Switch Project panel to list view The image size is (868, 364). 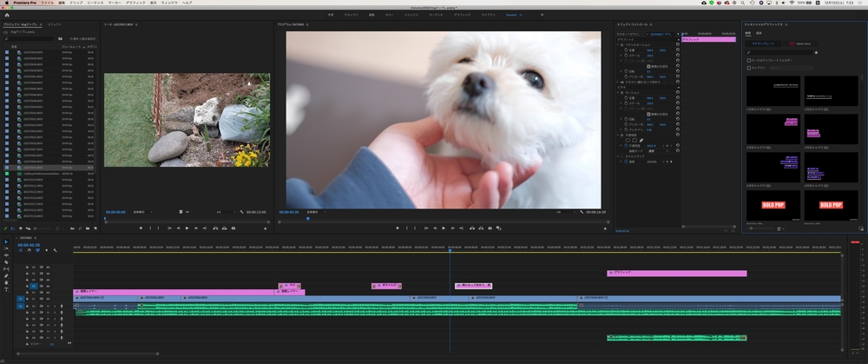pyautogui.click(x=13, y=228)
